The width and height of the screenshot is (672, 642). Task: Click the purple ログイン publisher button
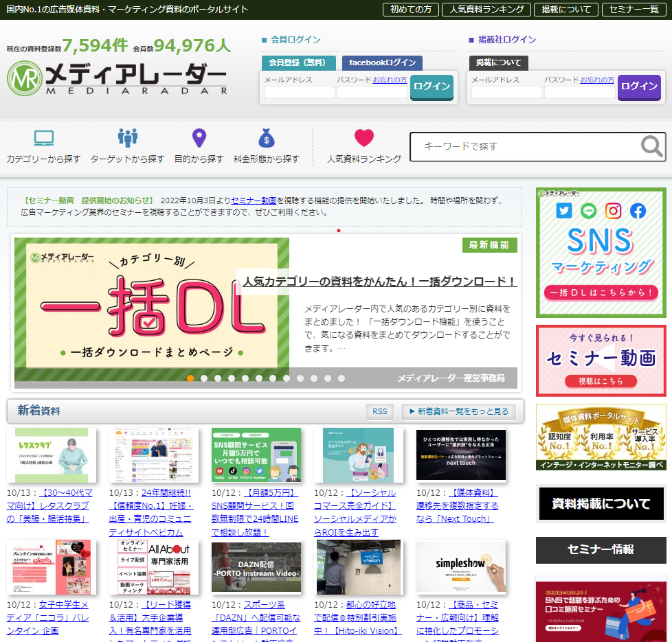point(639,87)
